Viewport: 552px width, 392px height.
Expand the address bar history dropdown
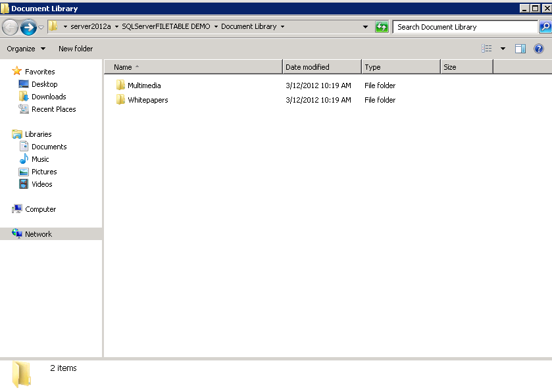pyautogui.click(x=365, y=27)
